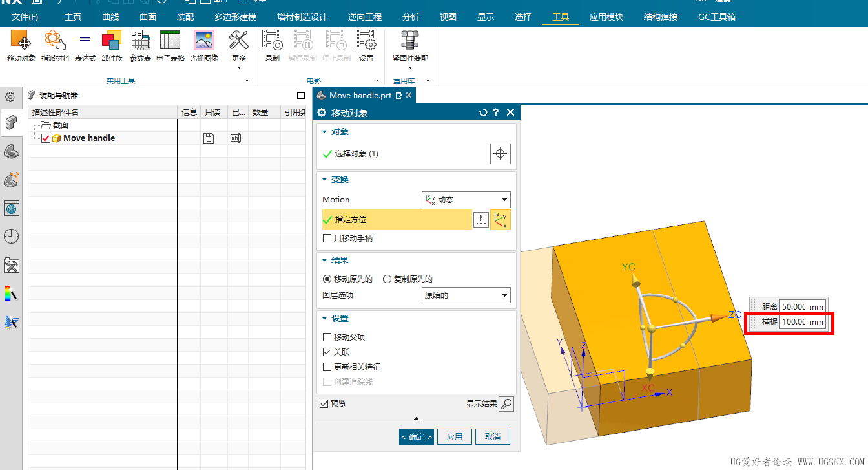Open the 图层选项 原始的 dropdown
Viewport: 868px width, 470px height.
[466, 295]
